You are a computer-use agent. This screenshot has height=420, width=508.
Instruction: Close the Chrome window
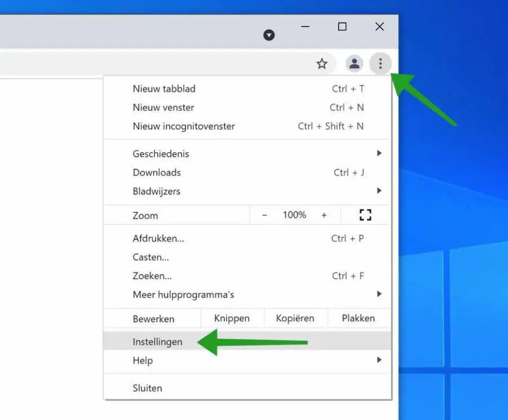point(380,27)
